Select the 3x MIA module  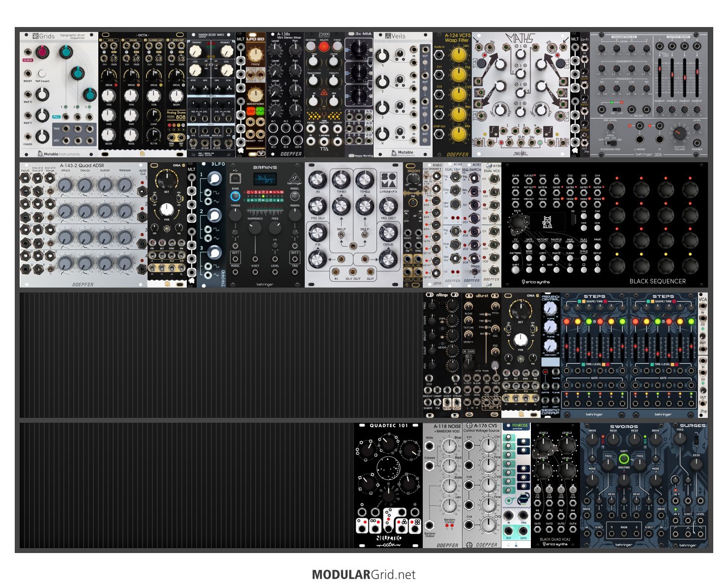click(359, 94)
